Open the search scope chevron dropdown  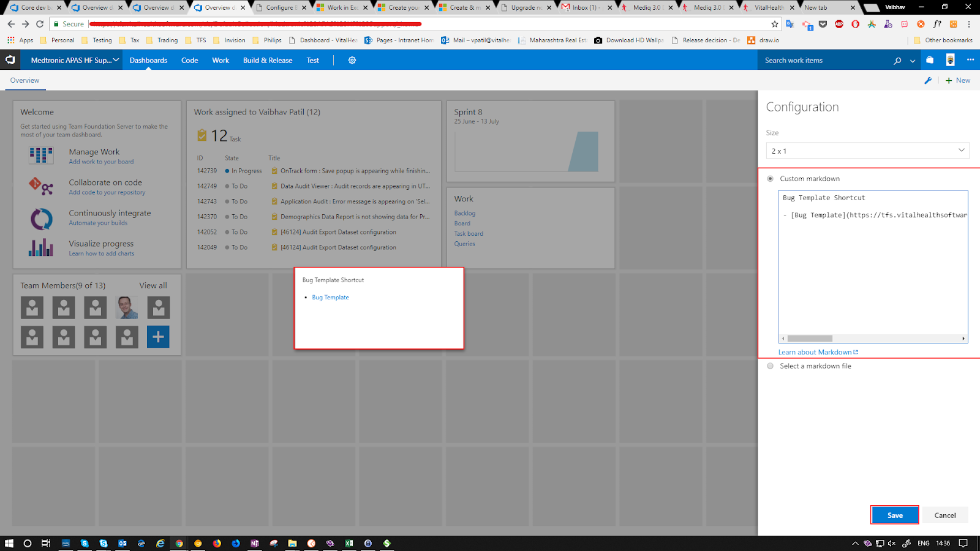point(912,60)
